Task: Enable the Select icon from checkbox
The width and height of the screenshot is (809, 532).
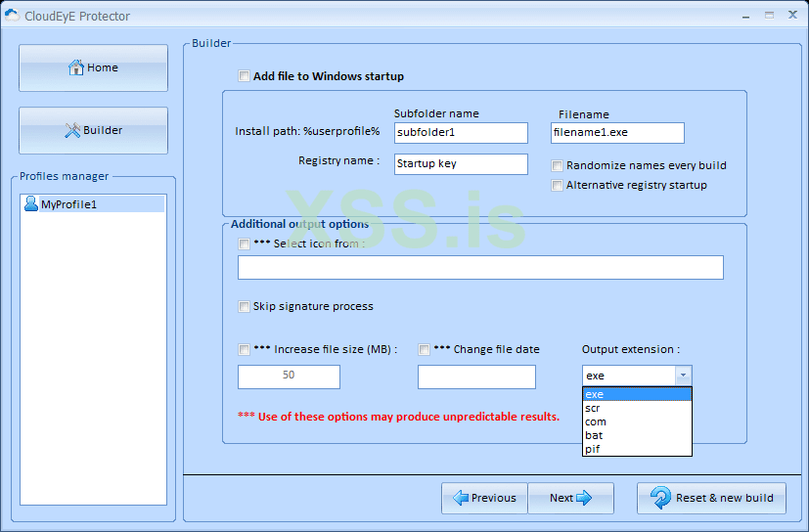Action: [244, 244]
